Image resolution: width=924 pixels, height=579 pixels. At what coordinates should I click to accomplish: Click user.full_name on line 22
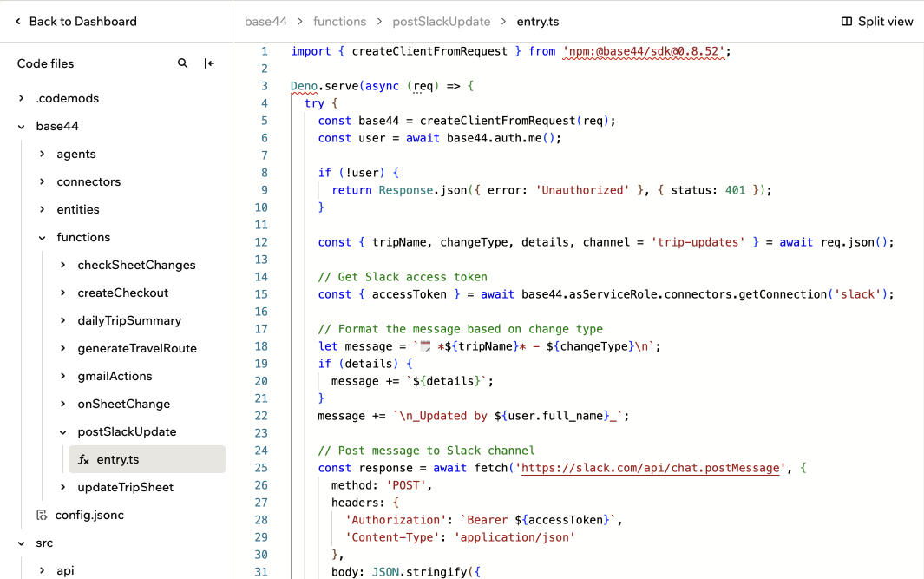(555, 417)
